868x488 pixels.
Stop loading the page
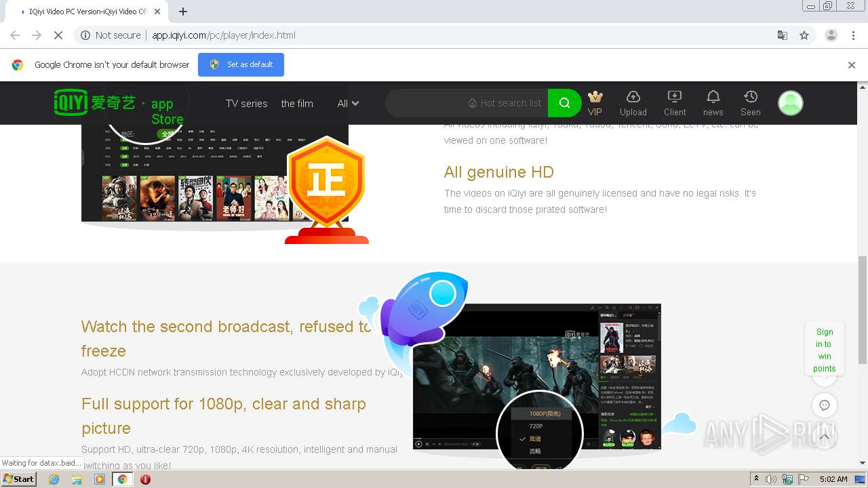(x=58, y=35)
